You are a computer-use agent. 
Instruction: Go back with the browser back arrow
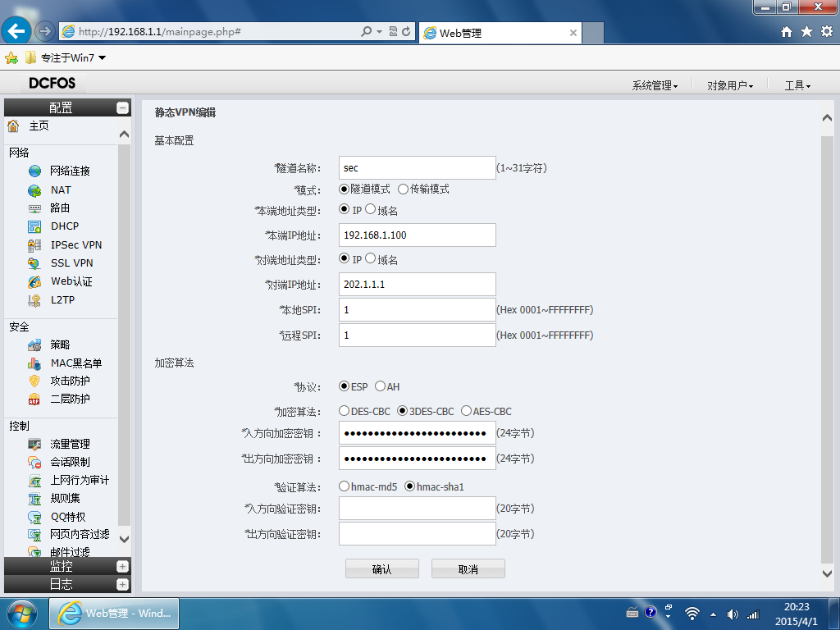[x=16, y=30]
